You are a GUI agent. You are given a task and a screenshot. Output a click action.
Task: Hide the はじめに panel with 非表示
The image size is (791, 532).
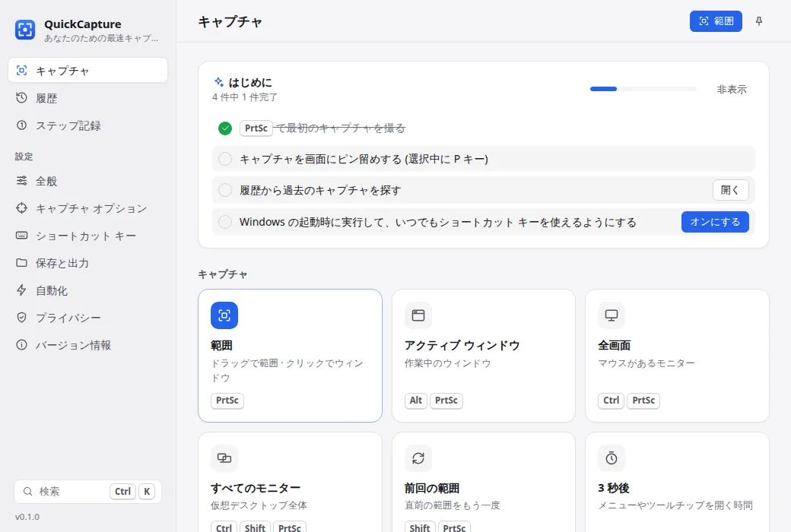pyautogui.click(x=732, y=89)
